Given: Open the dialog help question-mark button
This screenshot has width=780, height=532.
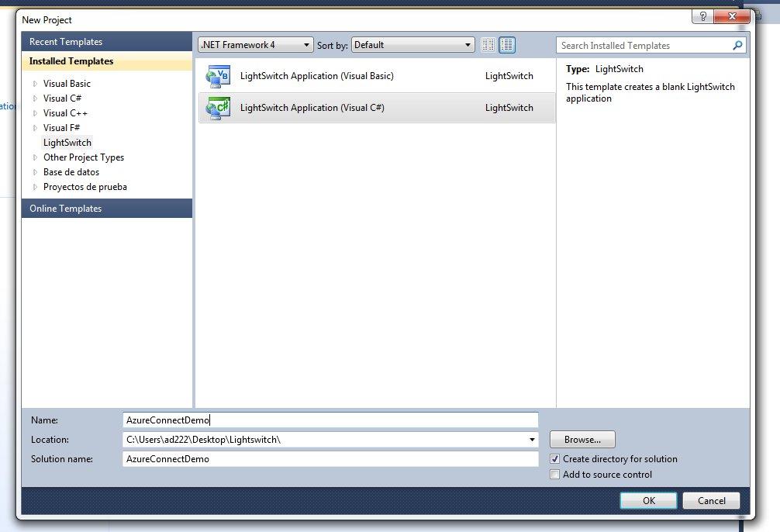Looking at the screenshot, I should click(702, 16).
